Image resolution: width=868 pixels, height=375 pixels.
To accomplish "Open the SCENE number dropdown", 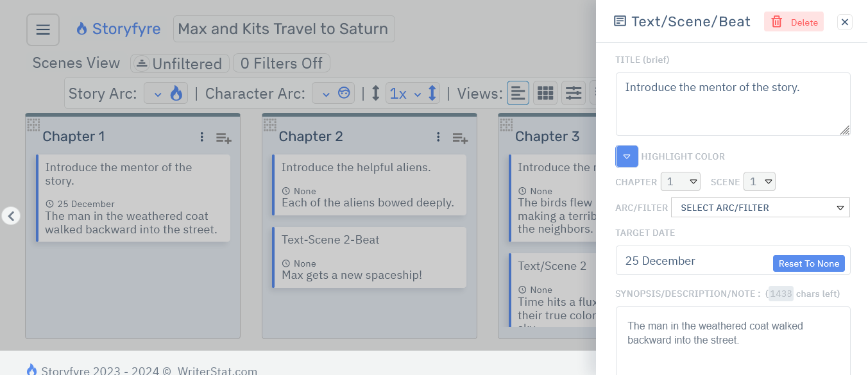I will point(759,181).
